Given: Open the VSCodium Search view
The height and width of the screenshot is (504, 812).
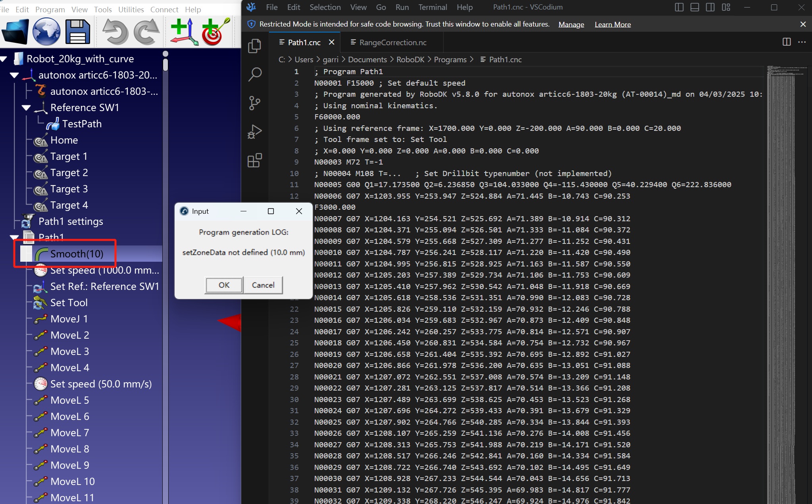Looking at the screenshot, I should pos(254,74).
